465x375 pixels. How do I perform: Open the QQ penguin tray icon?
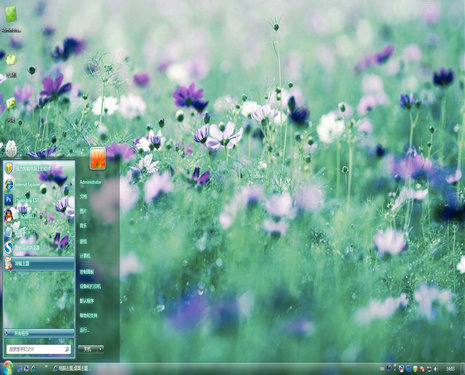click(x=402, y=369)
